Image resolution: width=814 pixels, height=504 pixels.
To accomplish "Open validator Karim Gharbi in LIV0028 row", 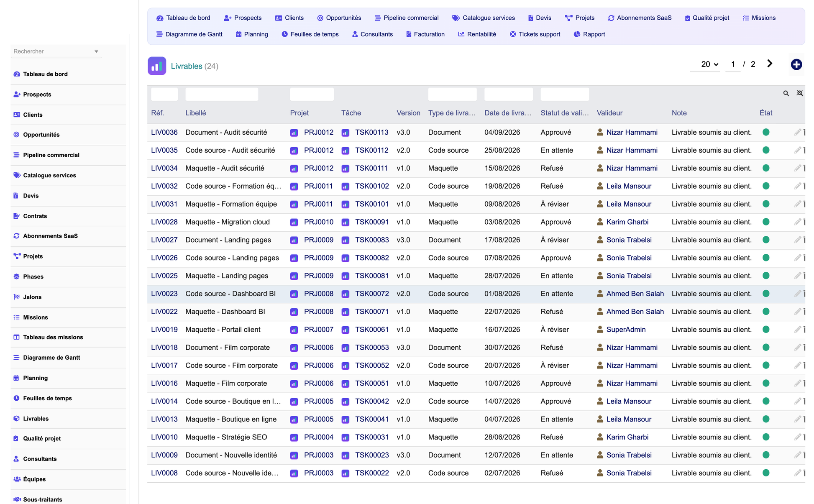I will point(627,222).
